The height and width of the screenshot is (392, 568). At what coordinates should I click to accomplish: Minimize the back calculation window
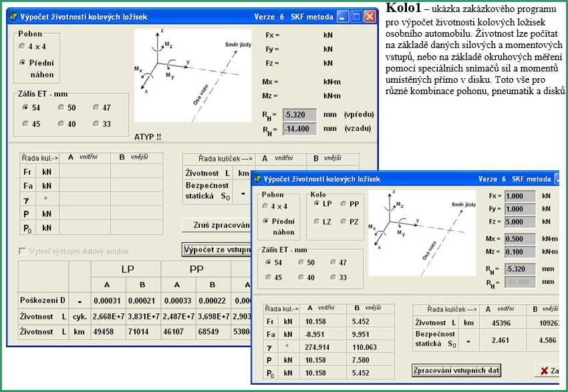click(342, 17)
